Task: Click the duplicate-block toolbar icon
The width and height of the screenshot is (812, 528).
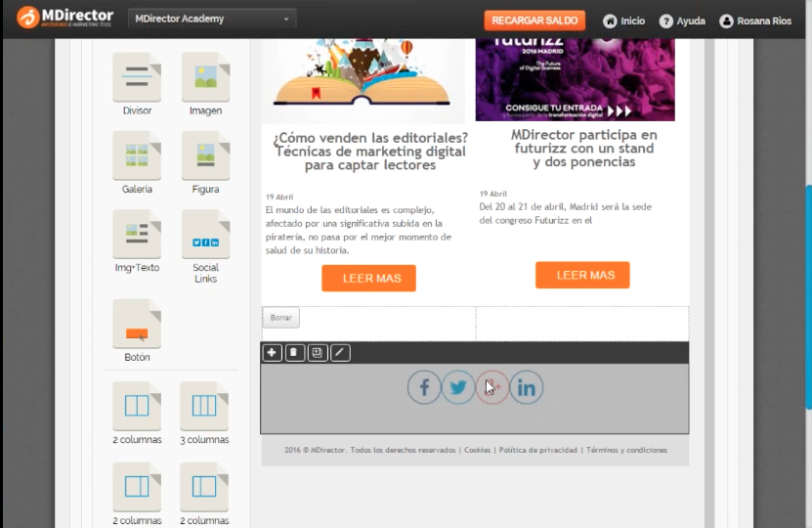Action: click(x=317, y=353)
